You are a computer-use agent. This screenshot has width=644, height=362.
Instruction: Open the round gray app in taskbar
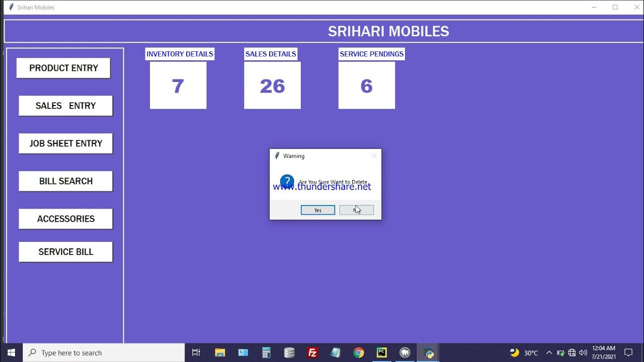405,352
